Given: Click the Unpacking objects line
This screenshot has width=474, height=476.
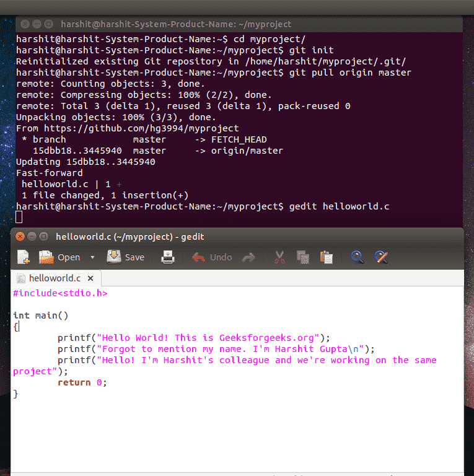Looking at the screenshot, I should click(x=116, y=117).
